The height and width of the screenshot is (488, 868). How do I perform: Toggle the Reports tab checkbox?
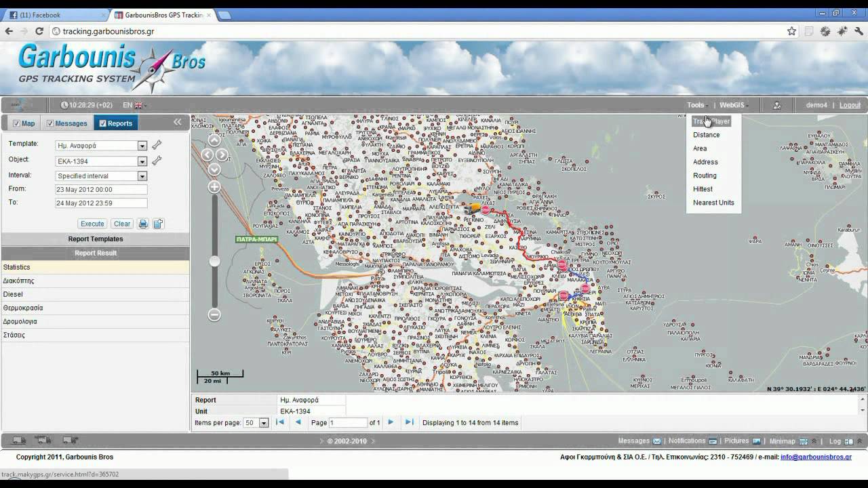click(102, 123)
